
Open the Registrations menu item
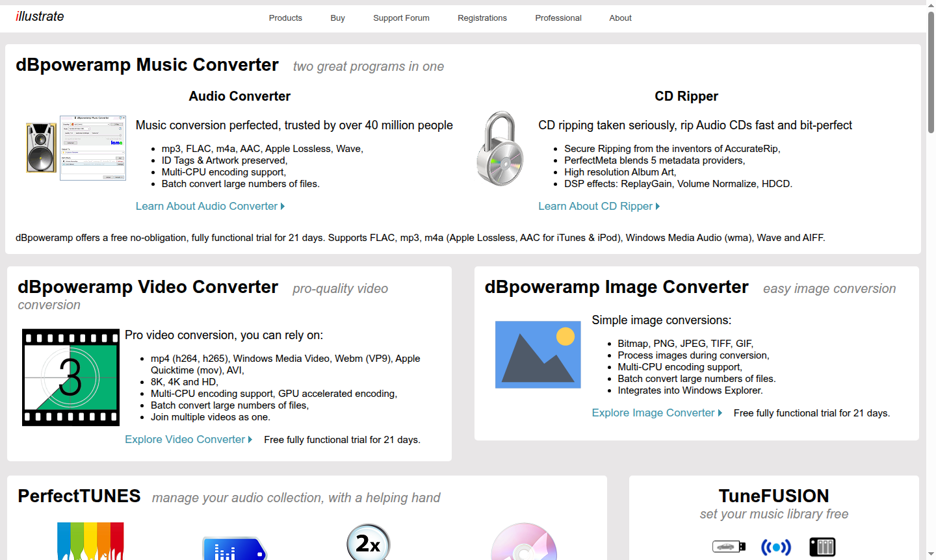(x=482, y=18)
